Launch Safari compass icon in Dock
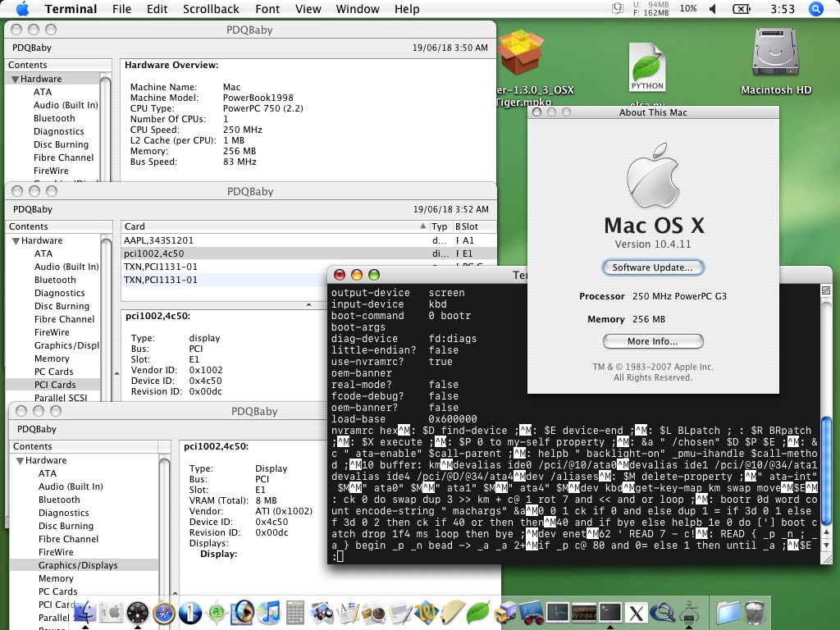 164,612
